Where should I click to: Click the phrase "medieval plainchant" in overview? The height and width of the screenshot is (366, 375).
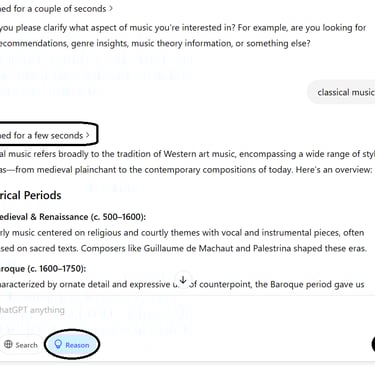(76, 170)
